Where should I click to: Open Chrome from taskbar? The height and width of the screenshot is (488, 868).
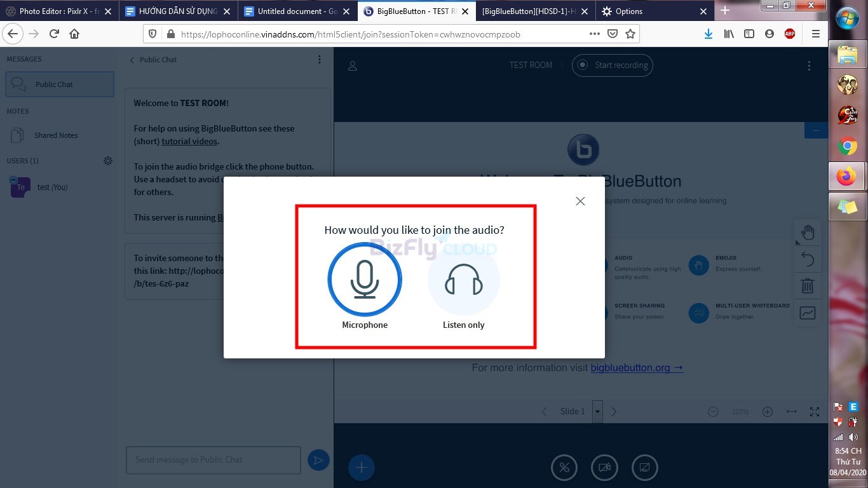(x=848, y=146)
